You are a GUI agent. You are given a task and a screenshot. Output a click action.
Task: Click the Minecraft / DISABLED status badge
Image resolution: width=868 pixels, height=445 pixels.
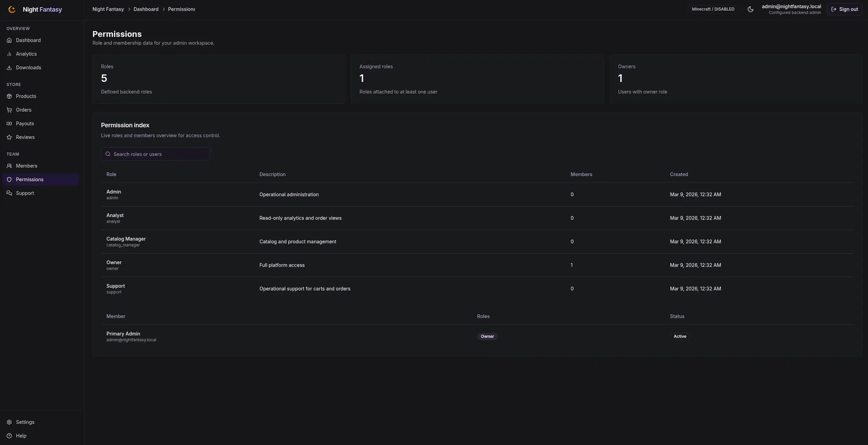click(x=713, y=9)
